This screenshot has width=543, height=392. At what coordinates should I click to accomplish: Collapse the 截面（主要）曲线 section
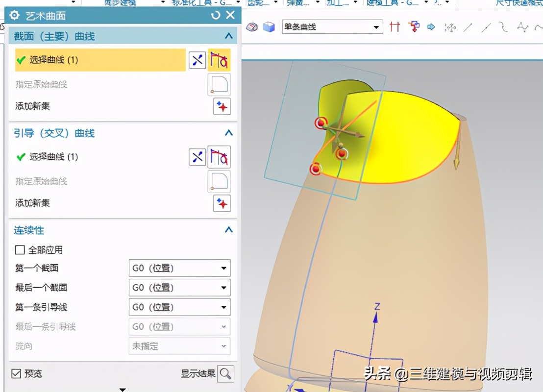[228, 36]
